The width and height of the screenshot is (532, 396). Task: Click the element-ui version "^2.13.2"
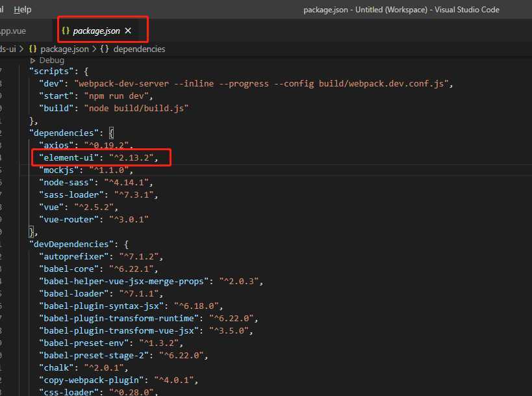tap(131, 157)
